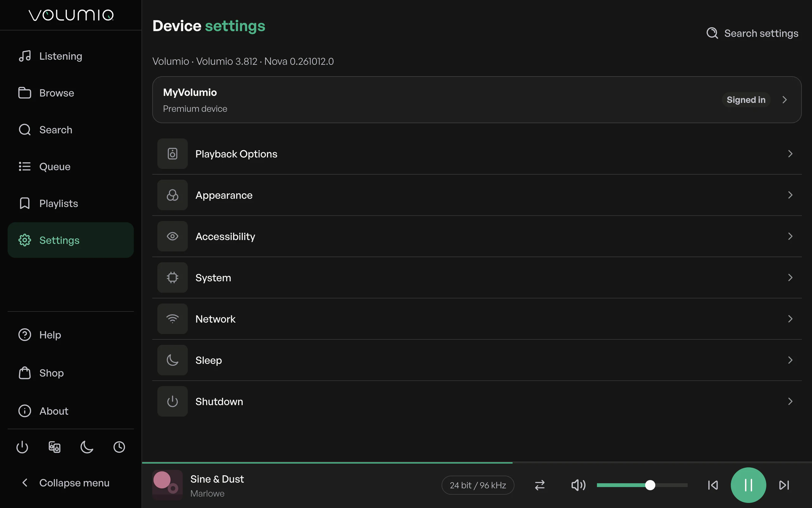Click the bookmark Playlists icon
Image resolution: width=812 pixels, height=508 pixels.
[x=25, y=203]
